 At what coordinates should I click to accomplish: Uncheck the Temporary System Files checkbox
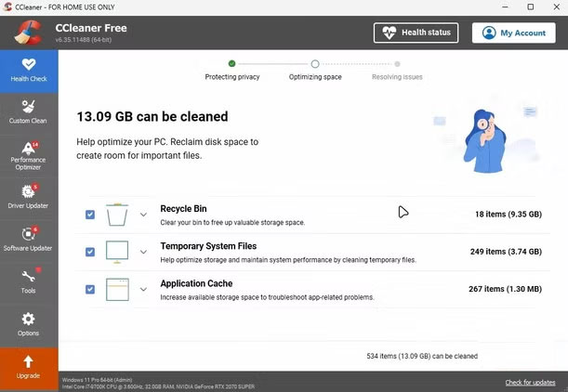[90, 252]
